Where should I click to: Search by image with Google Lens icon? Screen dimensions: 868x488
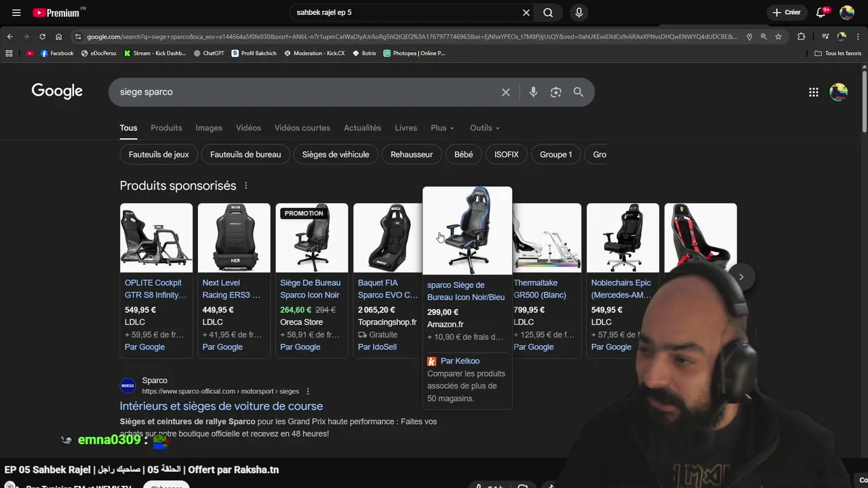pyautogui.click(x=555, y=92)
